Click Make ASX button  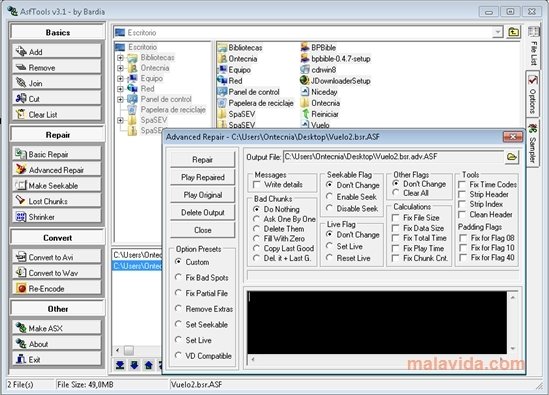tap(57, 328)
